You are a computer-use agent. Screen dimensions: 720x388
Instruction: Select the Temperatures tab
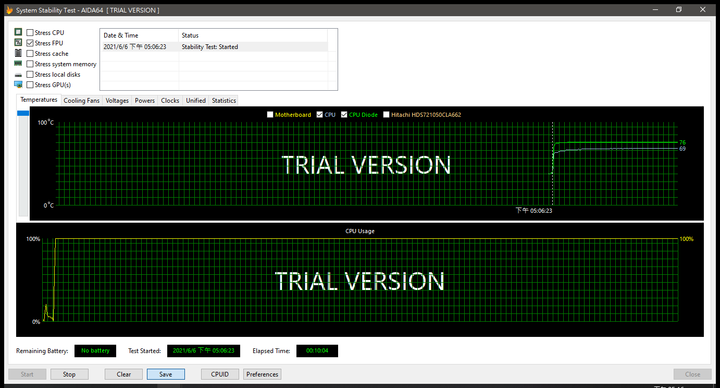(39, 100)
